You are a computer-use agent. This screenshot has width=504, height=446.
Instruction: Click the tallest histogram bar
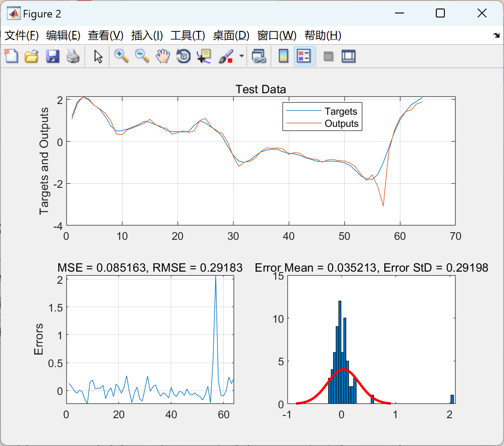click(340, 352)
